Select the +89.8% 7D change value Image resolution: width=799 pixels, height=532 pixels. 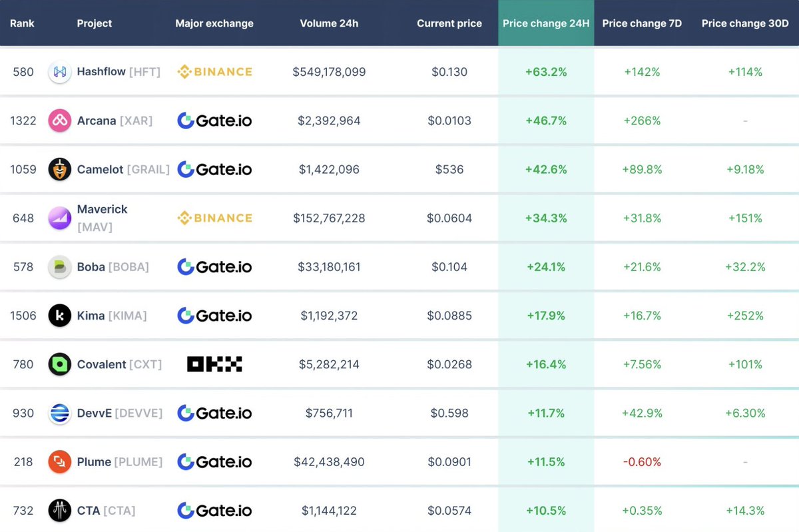(642, 169)
